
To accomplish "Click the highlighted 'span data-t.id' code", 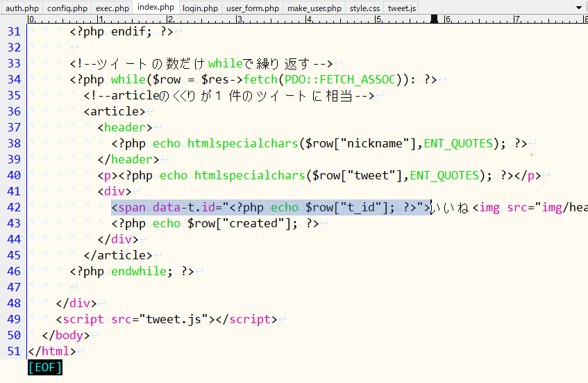I will pos(271,207).
